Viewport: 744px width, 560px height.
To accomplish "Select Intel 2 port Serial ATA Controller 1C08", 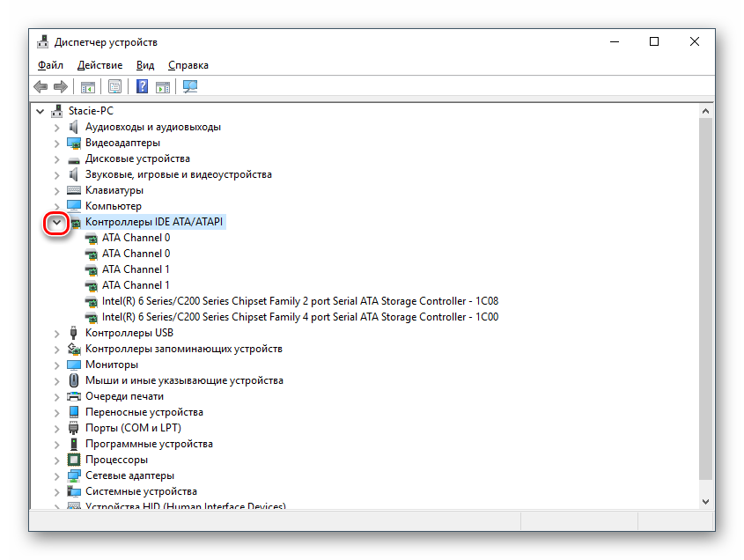I will point(300,301).
